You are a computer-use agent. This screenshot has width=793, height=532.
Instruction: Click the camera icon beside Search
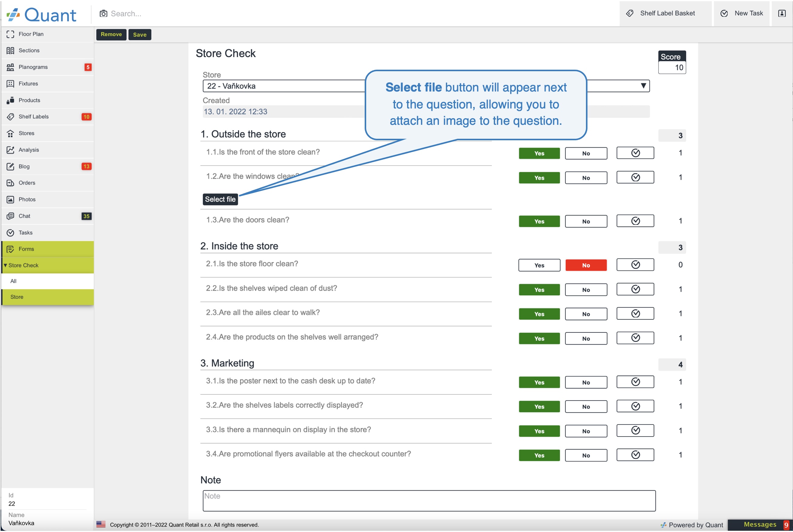103,14
